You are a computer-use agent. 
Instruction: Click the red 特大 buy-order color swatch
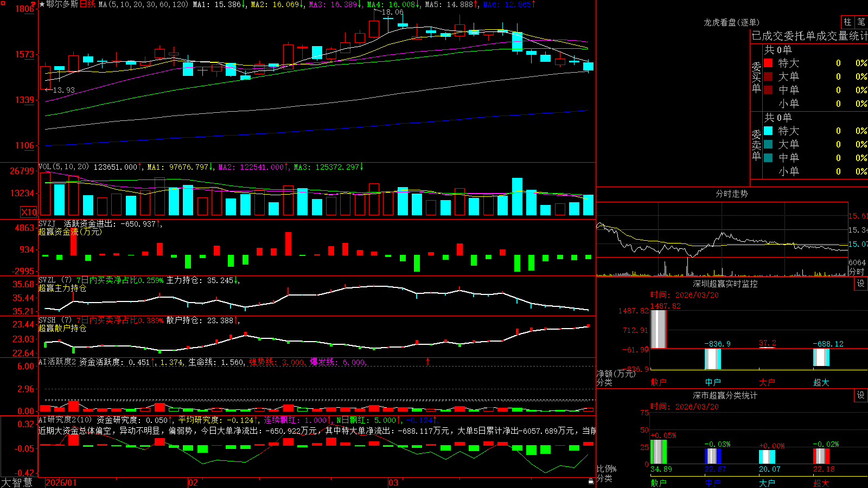[x=768, y=63]
